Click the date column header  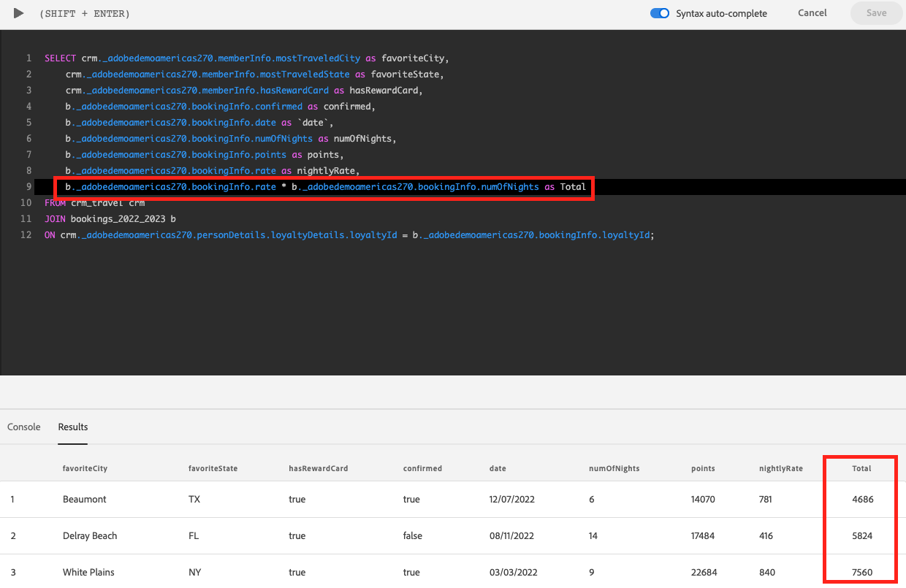click(x=498, y=468)
